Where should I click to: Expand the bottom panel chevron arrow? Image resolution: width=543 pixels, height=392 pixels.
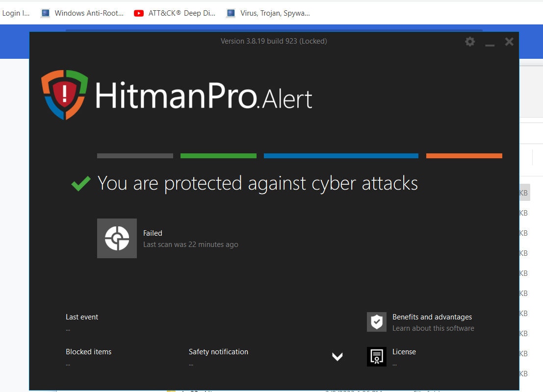click(x=337, y=356)
